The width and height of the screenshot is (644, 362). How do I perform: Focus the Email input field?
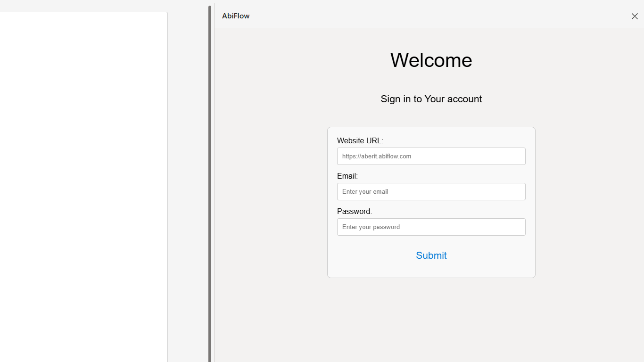(431, 191)
